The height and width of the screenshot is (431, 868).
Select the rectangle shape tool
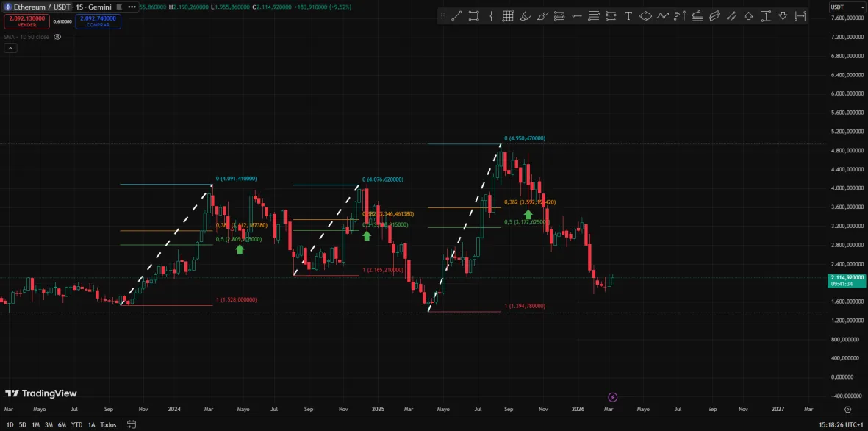[473, 16]
